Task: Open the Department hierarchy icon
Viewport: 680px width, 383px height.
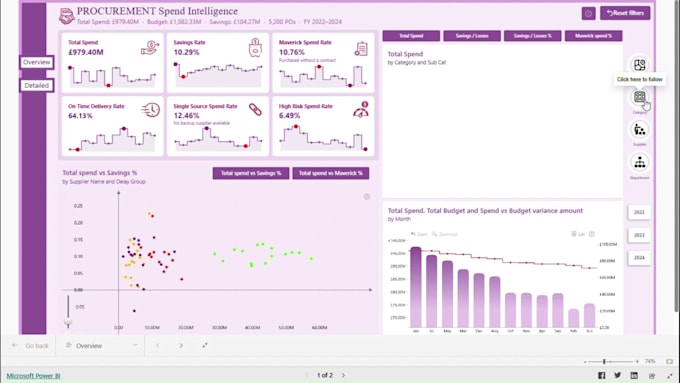Action: point(640,163)
